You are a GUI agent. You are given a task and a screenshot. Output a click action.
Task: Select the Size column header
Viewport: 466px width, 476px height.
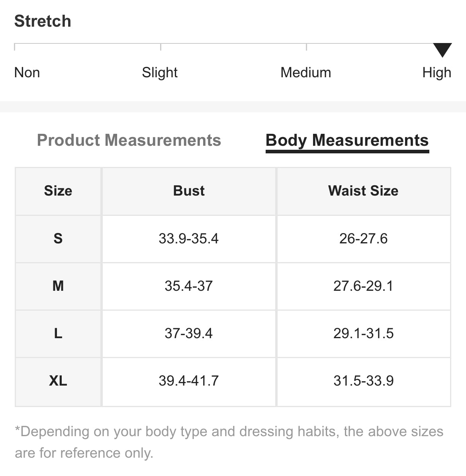click(58, 191)
